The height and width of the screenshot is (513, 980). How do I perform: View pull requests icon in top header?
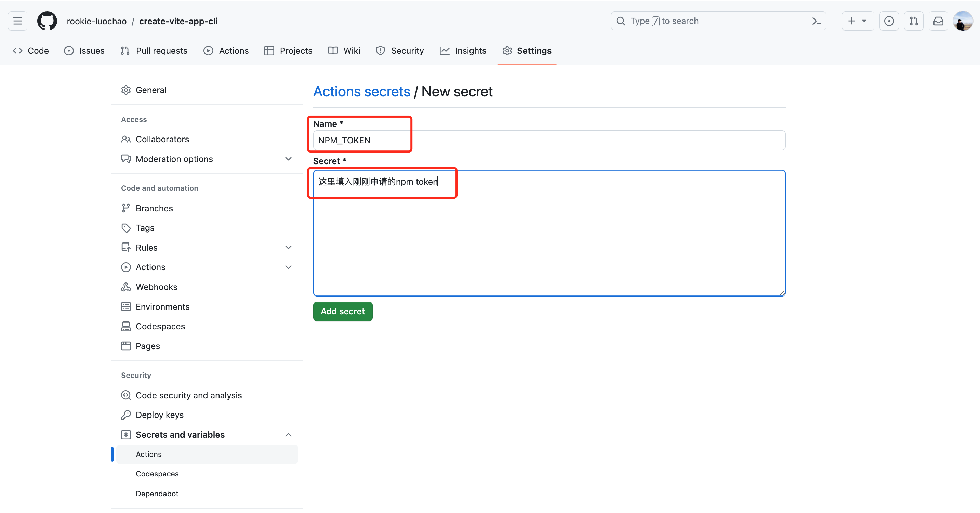click(914, 21)
